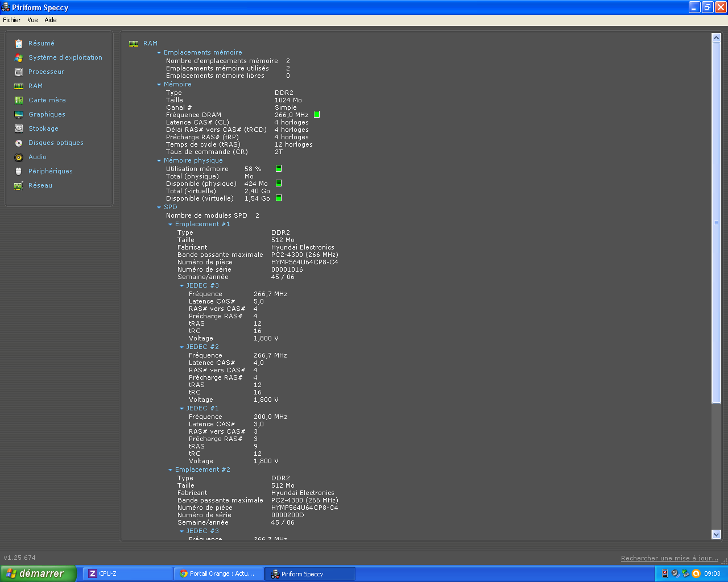The width and height of the screenshot is (728, 582).
Task: Click the taskbar clock 09:03
Action: point(712,573)
